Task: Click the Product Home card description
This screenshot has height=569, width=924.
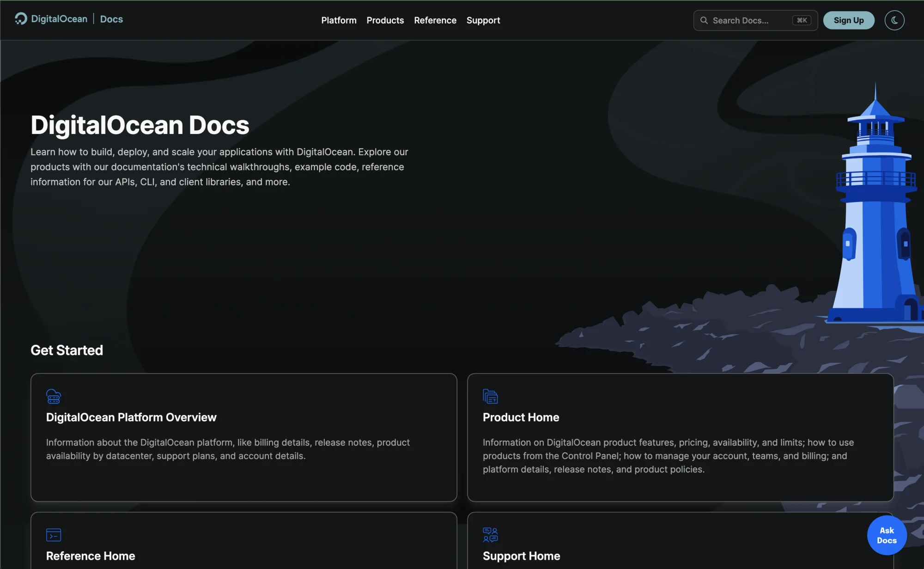Action: [668, 456]
